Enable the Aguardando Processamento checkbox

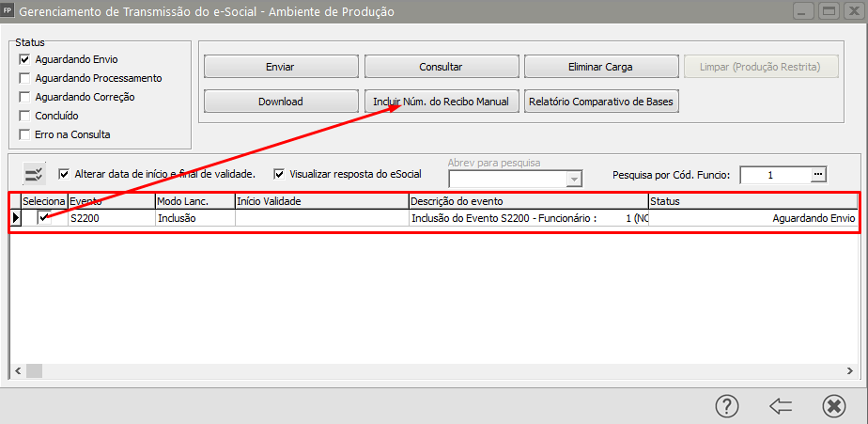click(24, 78)
